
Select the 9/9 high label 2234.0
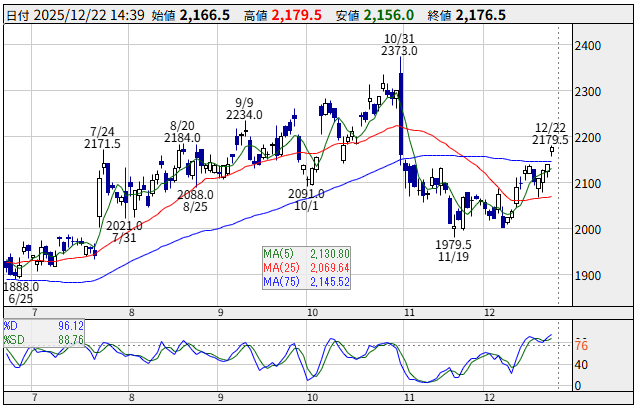(x=243, y=115)
